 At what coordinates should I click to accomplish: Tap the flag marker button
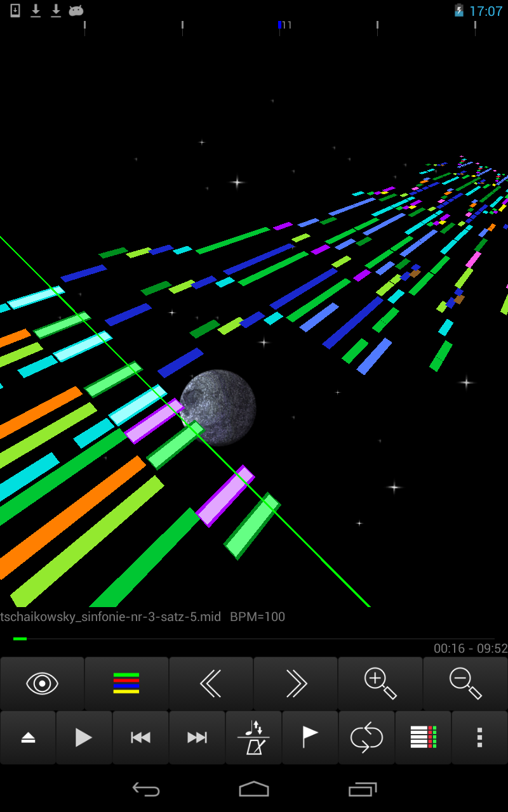(x=310, y=737)
